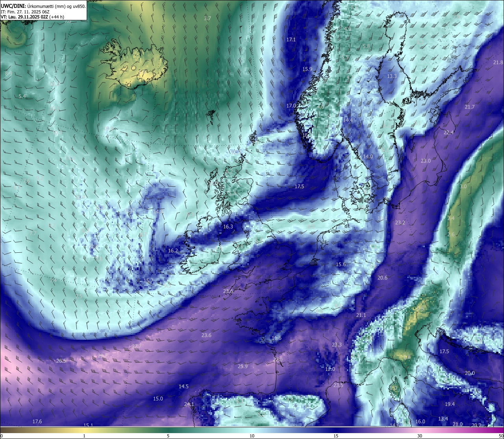This screenshot has width=504, height=439.
Task: Click the 26.5 value label
Action: coord(61,361)
